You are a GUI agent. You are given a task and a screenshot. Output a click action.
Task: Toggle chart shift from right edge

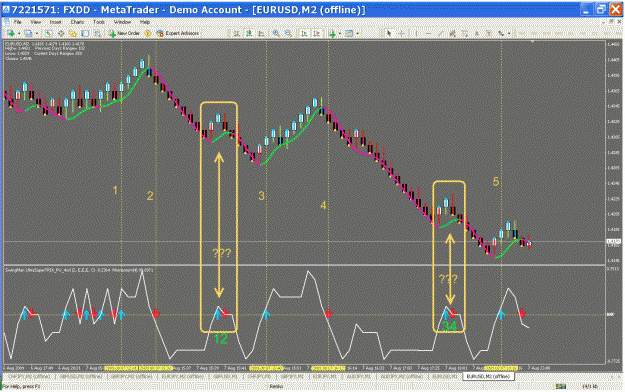pos(317,33)
